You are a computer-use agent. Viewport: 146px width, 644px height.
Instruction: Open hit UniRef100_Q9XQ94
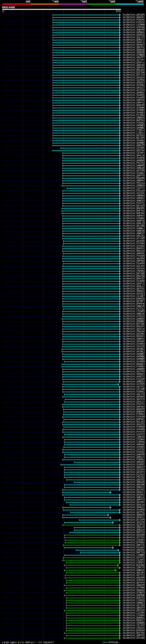pyautogui.click(x=134, y=15)
